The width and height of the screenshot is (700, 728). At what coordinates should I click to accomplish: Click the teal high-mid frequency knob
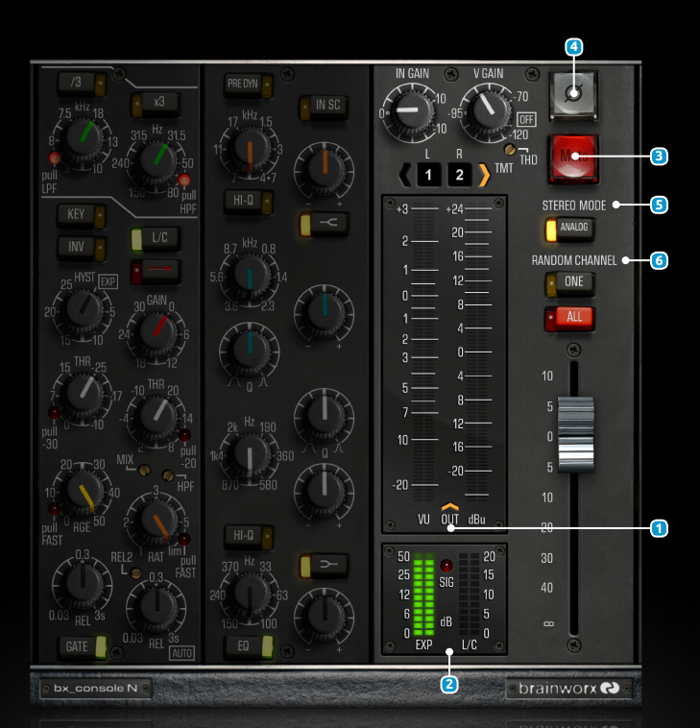[x=250, y=276]
